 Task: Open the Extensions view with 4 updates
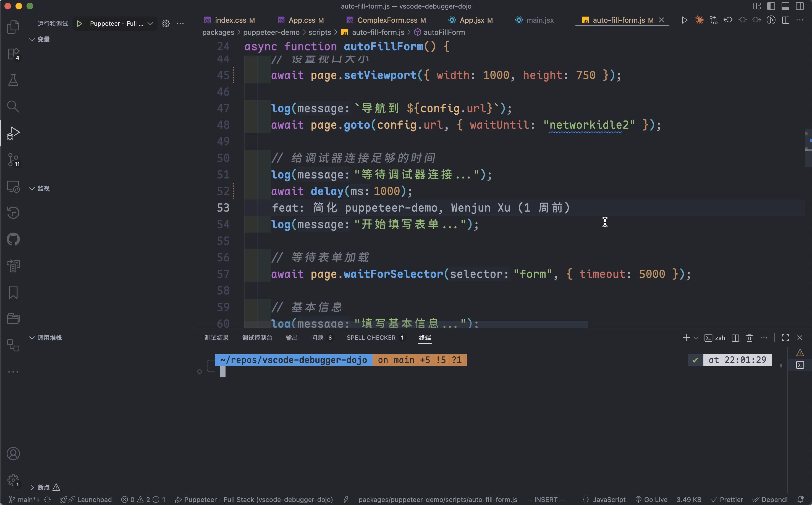[13, 53]
